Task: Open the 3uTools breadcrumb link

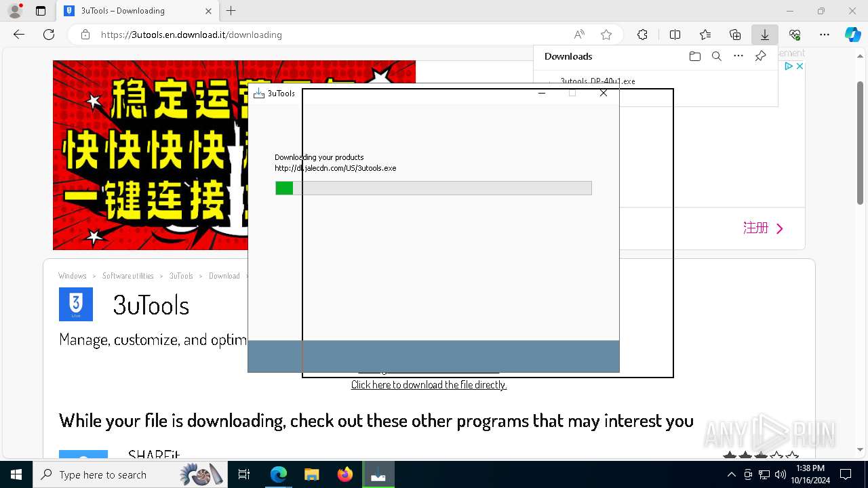Action: (x=181, y=276)
